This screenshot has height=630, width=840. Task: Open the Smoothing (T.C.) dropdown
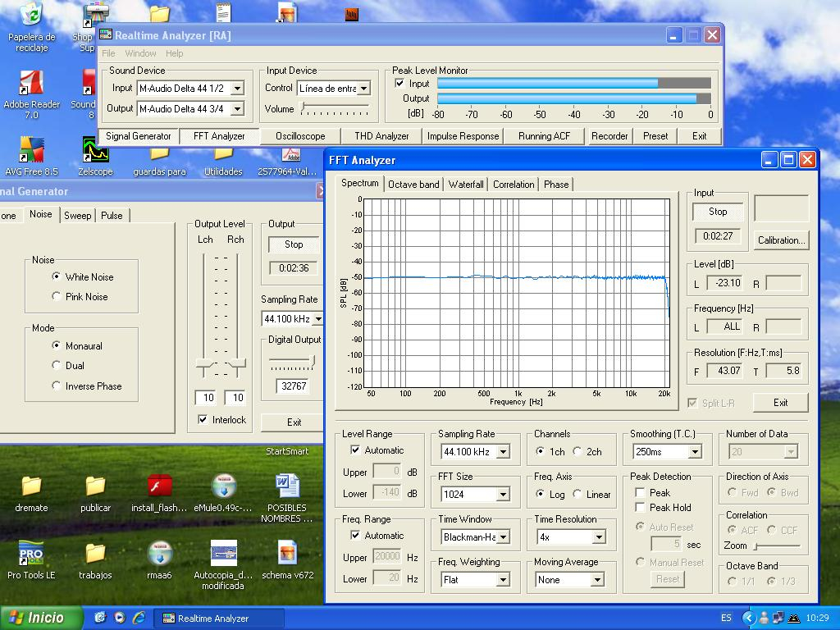[694, 452]
